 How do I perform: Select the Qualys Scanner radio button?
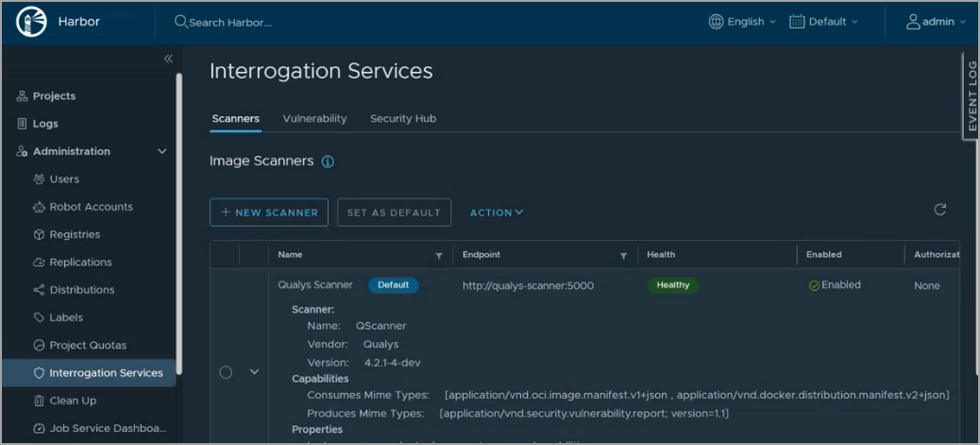coord(226,372)
